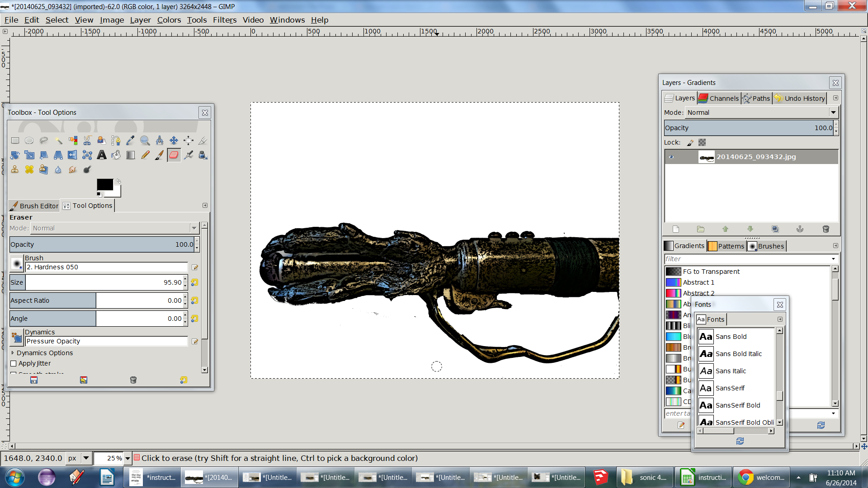Enable the Apply Jitter checkbox
The width and height of the screenshot is (868, 488).
point(14,363)
